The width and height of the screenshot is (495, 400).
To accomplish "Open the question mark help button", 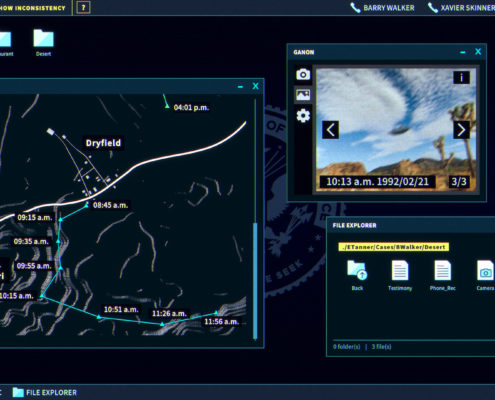I will click(83, 7).
